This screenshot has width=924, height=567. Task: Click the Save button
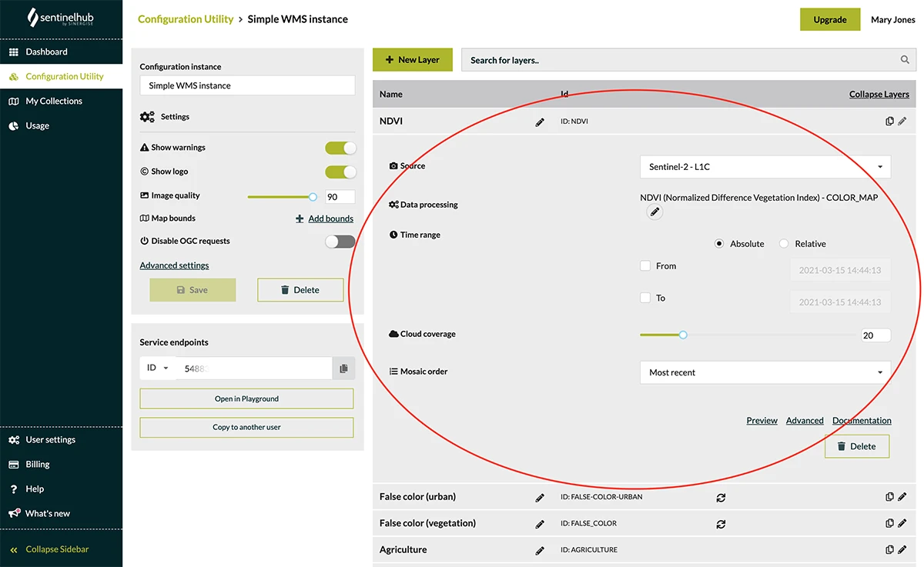pos(192,290)
